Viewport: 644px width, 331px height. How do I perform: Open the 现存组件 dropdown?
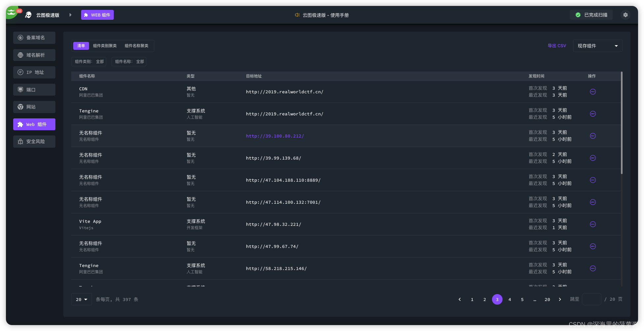point(598,46)
